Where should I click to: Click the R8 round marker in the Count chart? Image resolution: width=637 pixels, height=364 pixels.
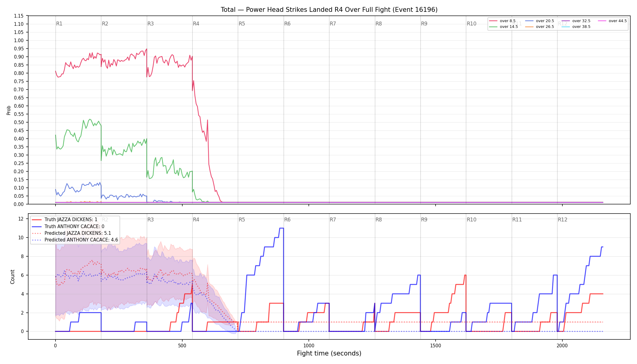pos(379,220)
